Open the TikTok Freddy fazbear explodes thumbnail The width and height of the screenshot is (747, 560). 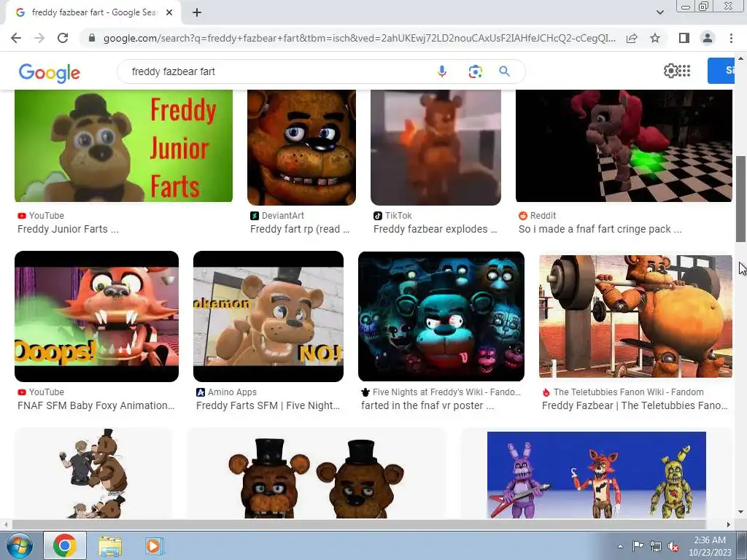coord(436,147)
